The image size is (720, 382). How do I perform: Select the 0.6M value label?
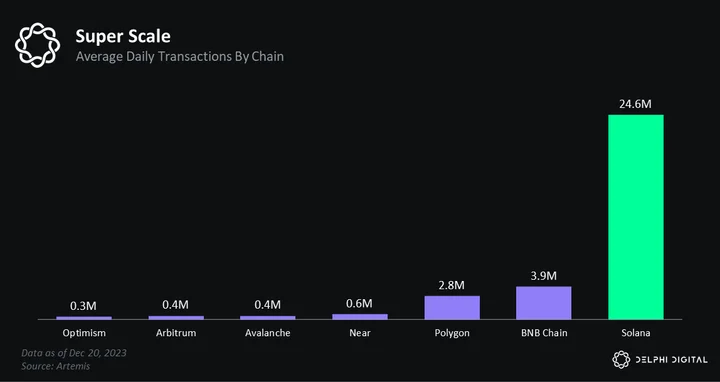[x=359, y=303]
